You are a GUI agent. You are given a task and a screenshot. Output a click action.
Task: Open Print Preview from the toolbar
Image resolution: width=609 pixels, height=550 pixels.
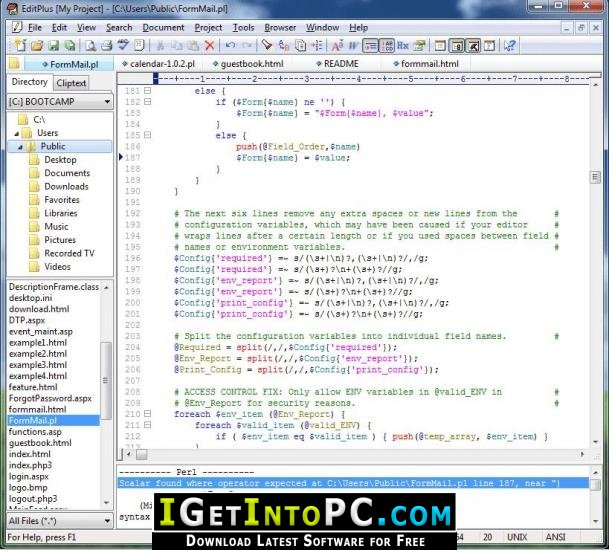click(90, 45)
